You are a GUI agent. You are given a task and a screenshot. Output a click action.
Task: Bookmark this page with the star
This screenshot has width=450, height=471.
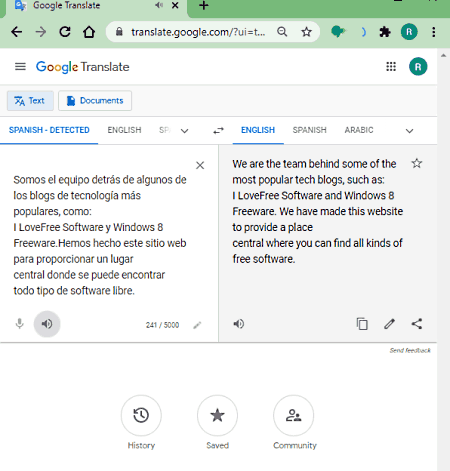click(306, 32)
